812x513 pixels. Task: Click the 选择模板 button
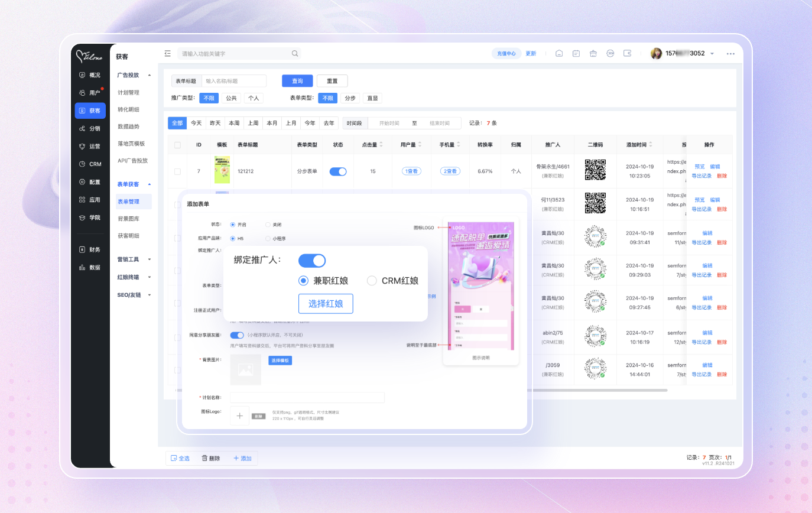coord(280,361)
